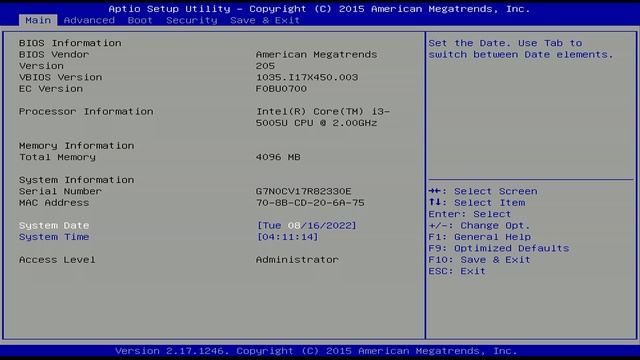Click the Aptio Setup Utility title
This screenshot has height=360, width=640.
coord(319,9)
